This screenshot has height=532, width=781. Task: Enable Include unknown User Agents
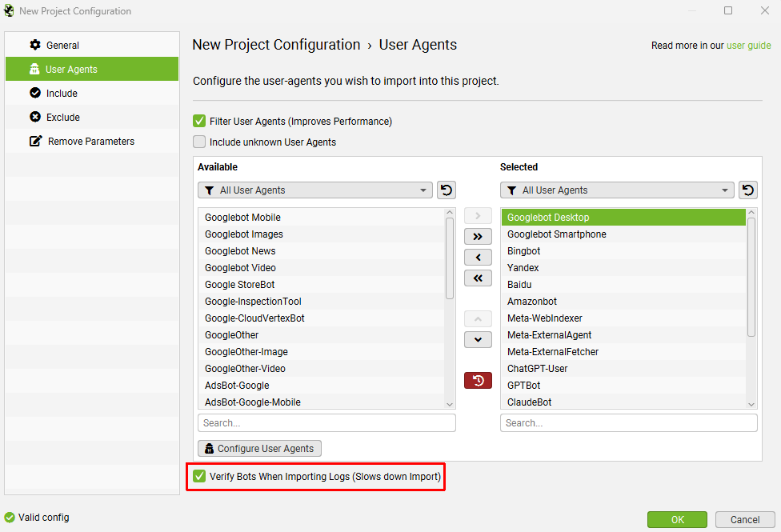(x=199, y=142)
